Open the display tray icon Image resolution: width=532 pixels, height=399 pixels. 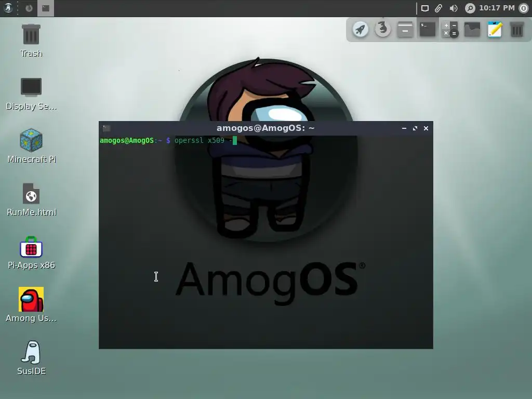(425, 8)
